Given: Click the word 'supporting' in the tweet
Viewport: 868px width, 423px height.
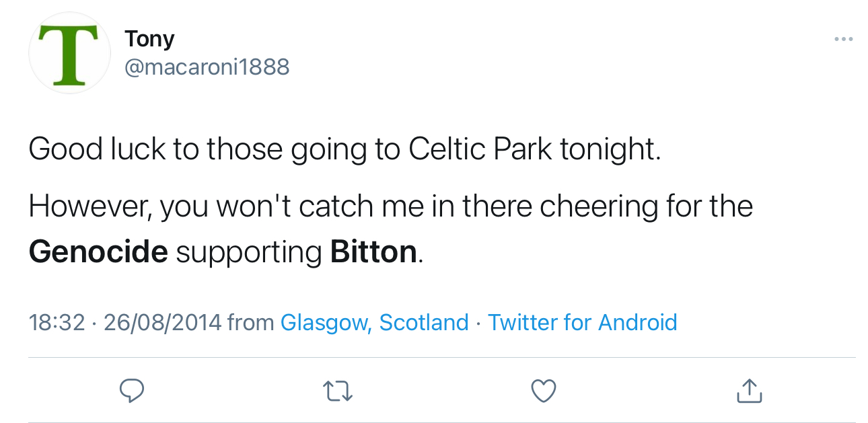Looking at the screenshot, I should coord(249,253).
